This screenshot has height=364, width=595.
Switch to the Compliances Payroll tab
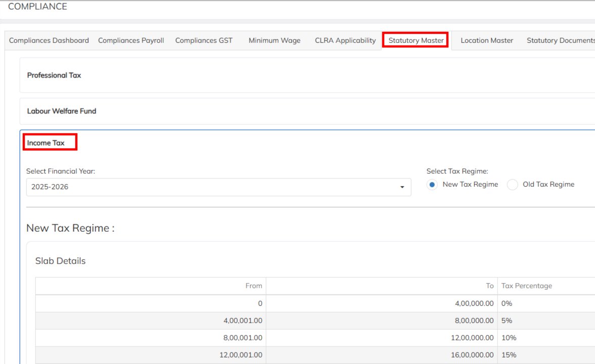point(131,40)
